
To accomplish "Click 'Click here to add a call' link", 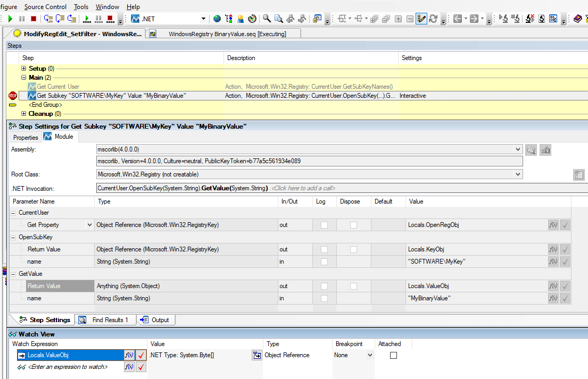I will [303, 188].
